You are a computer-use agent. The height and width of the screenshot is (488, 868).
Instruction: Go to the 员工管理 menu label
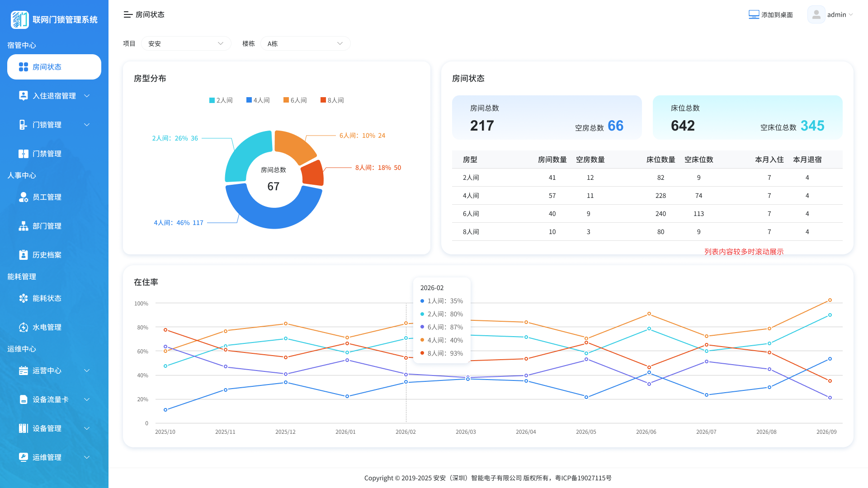coord(47,197)
